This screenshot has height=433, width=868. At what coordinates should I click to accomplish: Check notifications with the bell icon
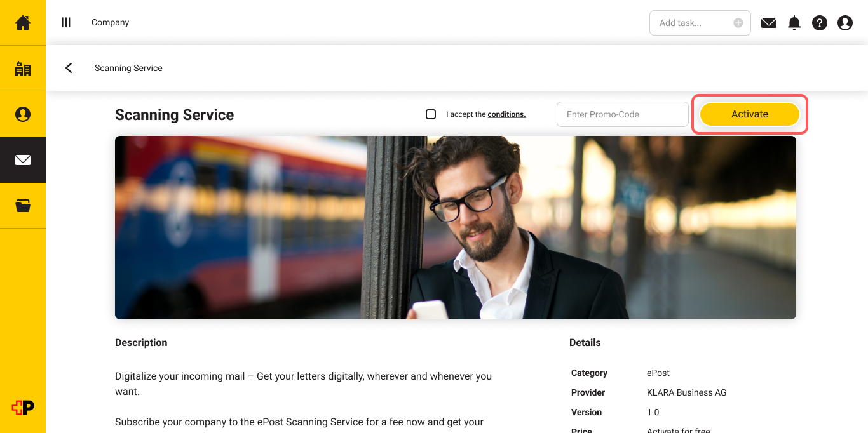[x=794, y=22]
